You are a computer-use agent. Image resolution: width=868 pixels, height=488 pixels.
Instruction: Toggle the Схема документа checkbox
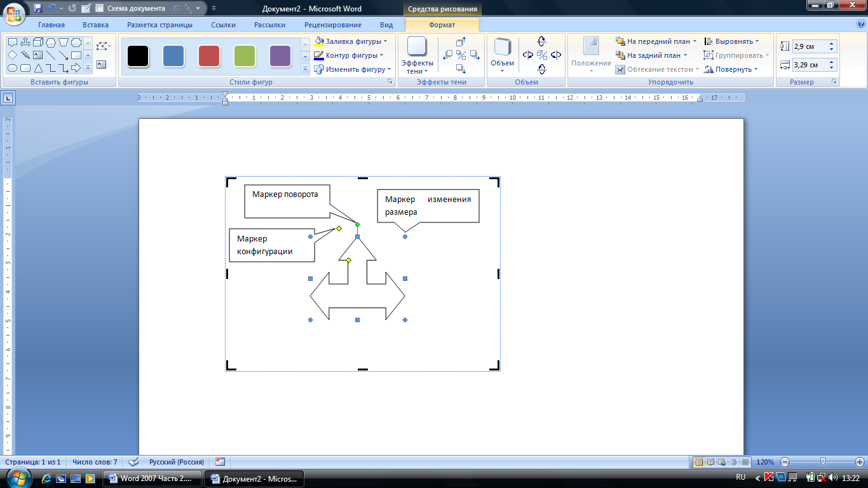(x=99, y=8)
